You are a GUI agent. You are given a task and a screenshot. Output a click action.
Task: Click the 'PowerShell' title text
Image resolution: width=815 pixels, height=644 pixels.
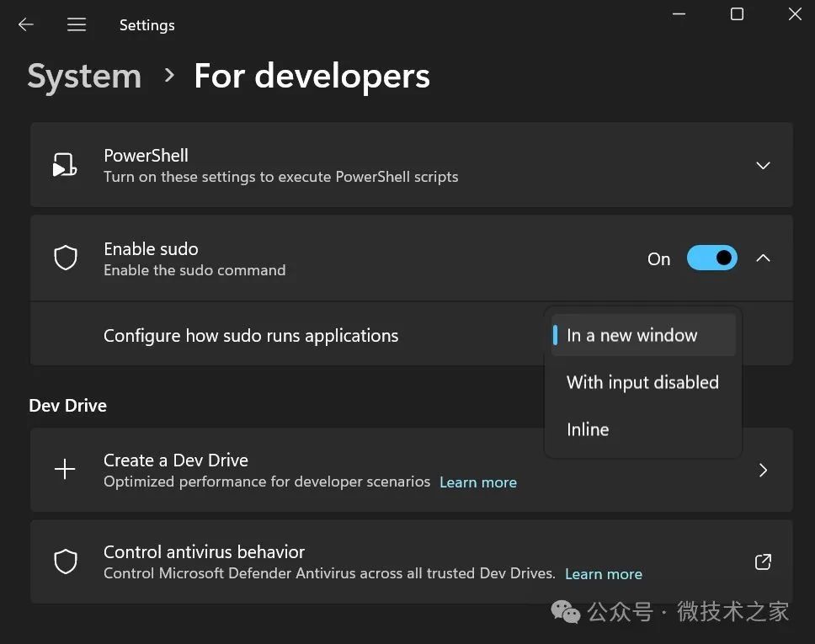coord(146,156)
